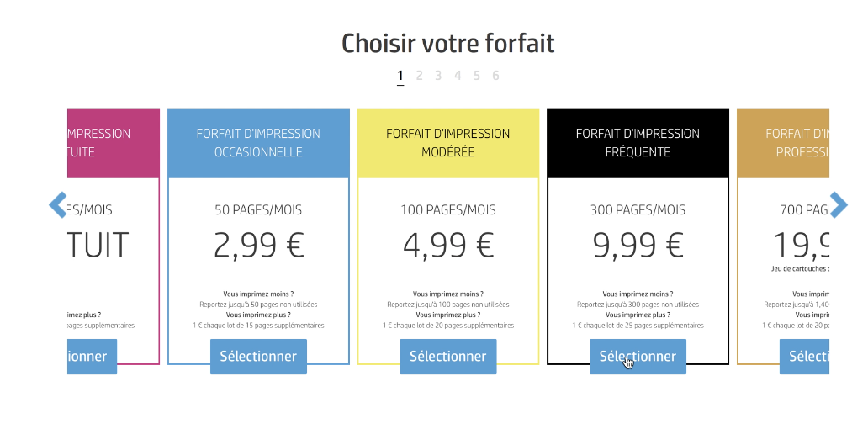Screen dimensions: 868x429
Task: Click the right carousel arrow
Action: pos(839,204)
